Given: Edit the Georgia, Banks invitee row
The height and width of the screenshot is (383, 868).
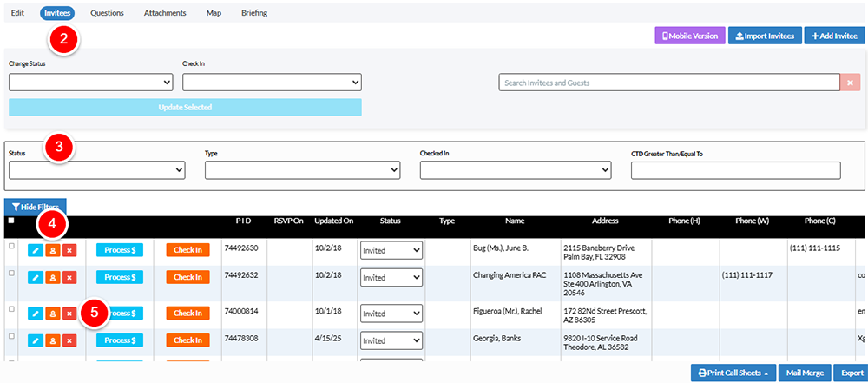Looking at the screenshot, I should [35, 340].
